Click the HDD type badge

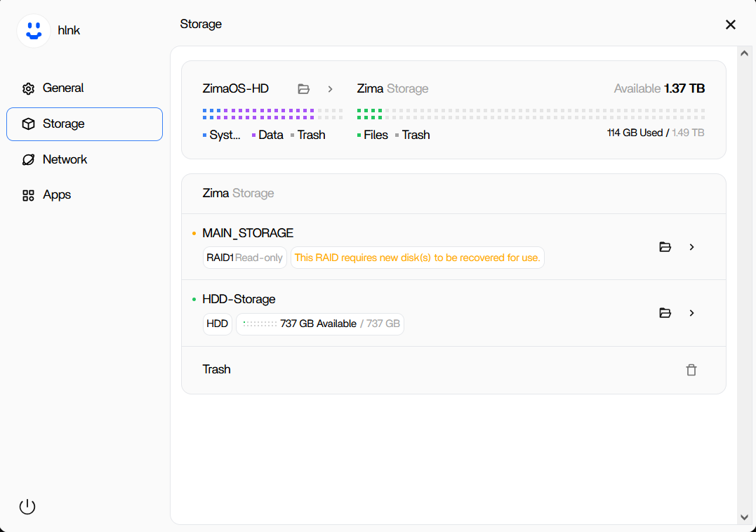tap(217, 324)
